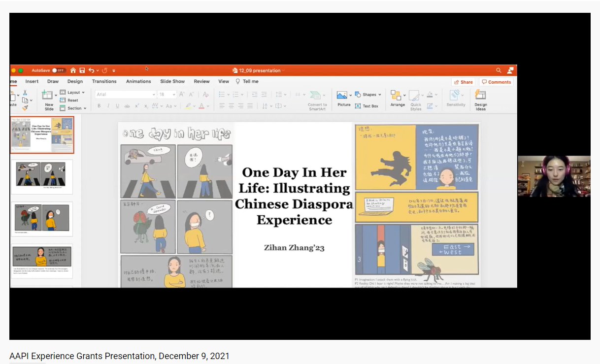Toggle Italic formatting

[x=108, y=106]
